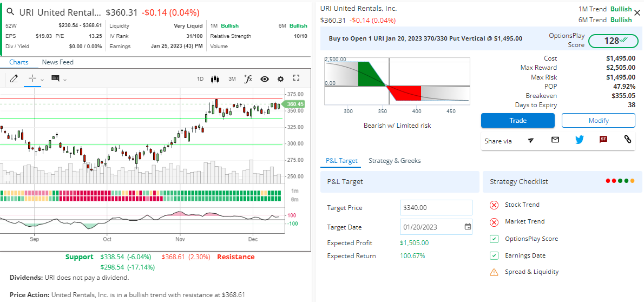Click the Breakeven $355.05 value
Image resolution: width=644 pixels, height=302 pixels.
click(621, 96)
